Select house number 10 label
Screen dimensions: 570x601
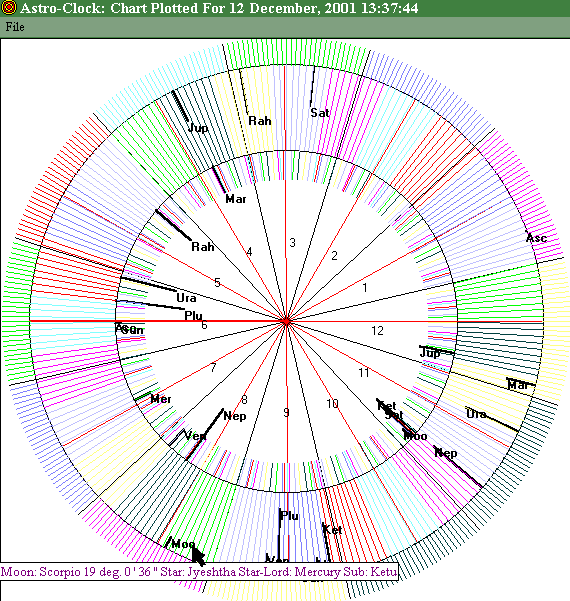(x=332, y=404)
